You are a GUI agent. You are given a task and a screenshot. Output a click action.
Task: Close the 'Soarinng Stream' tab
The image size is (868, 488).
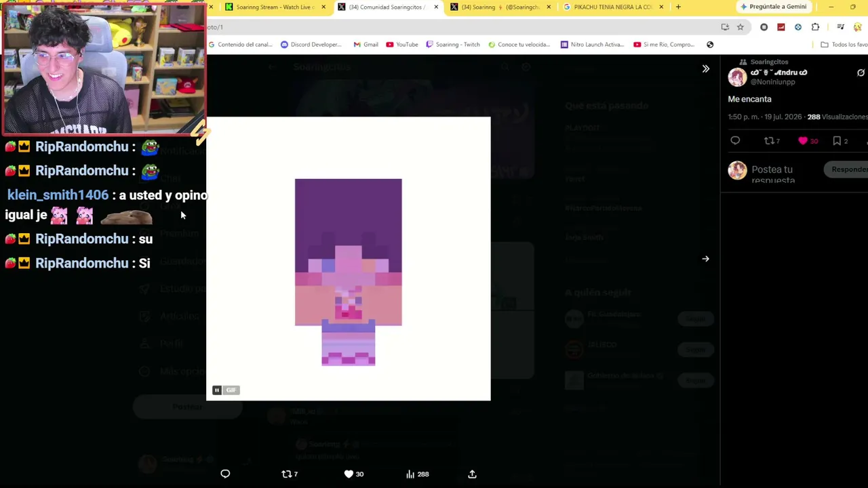click(323, 7)
